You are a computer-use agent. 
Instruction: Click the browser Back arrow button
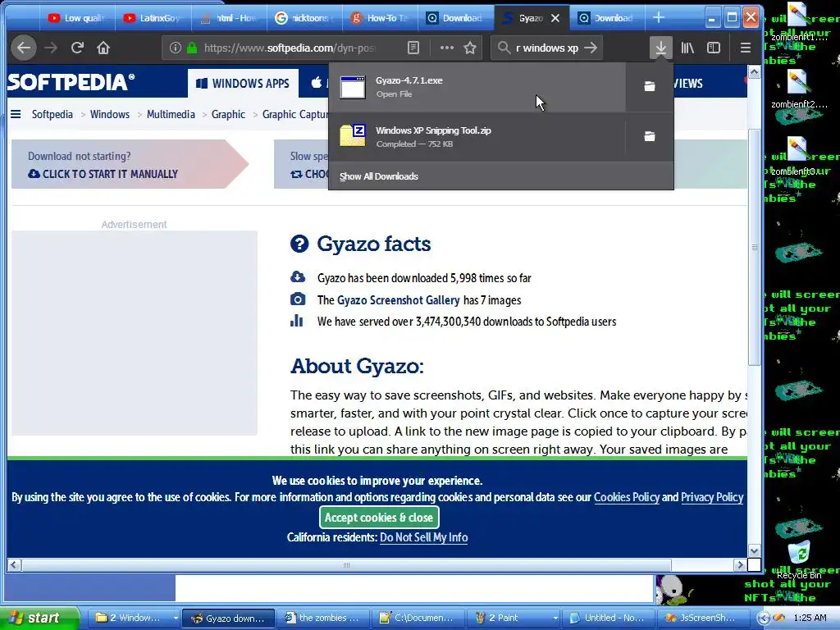click(24, 48)
